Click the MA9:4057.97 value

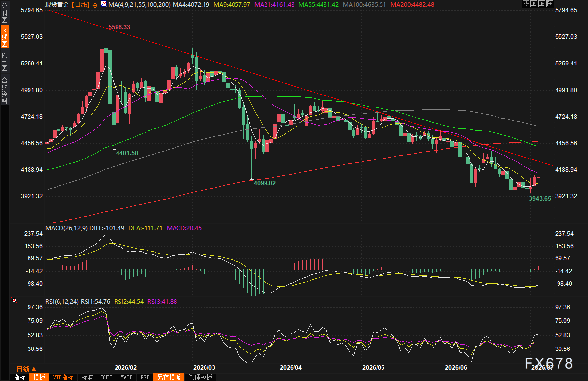(232, 5)
